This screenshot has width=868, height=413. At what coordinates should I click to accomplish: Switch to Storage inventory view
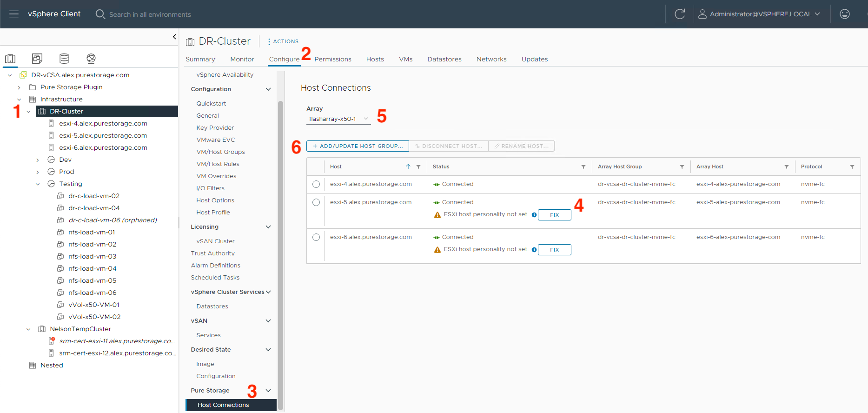coord(64,59)
